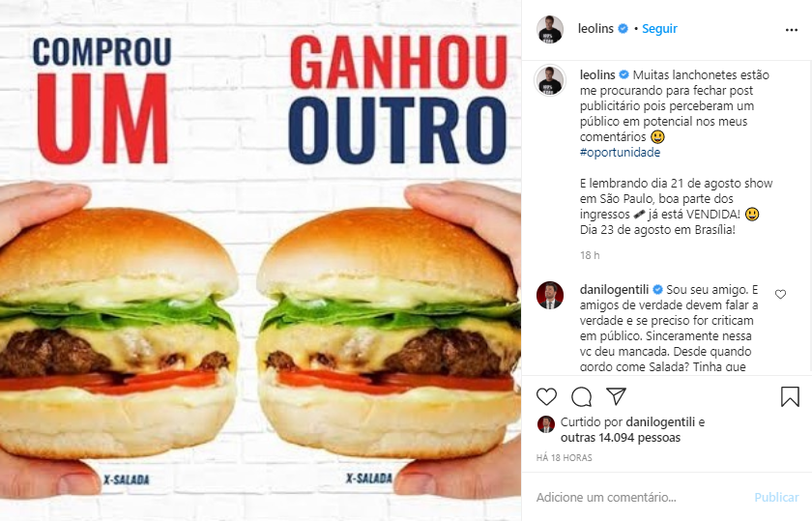Like the post with the heart icon
This screenshot has width=812, height=521.
pyautogui.click(x=546, y=396)
